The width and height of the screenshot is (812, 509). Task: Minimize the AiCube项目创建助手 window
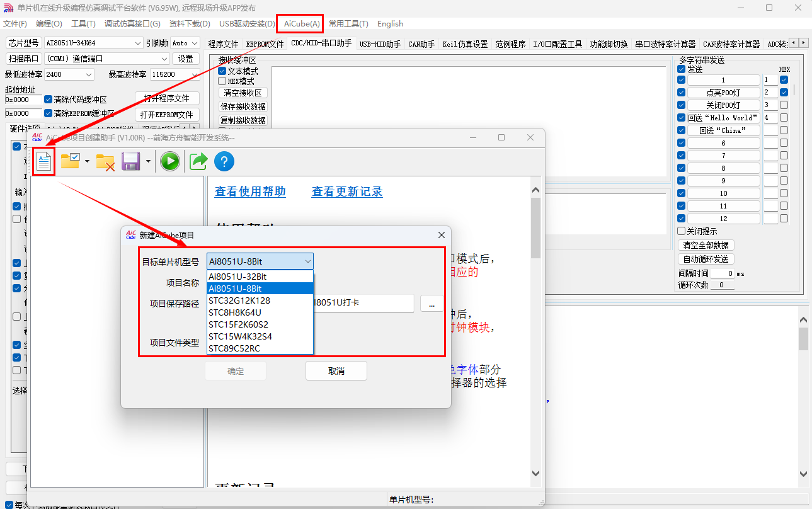(x=472, y=137)
